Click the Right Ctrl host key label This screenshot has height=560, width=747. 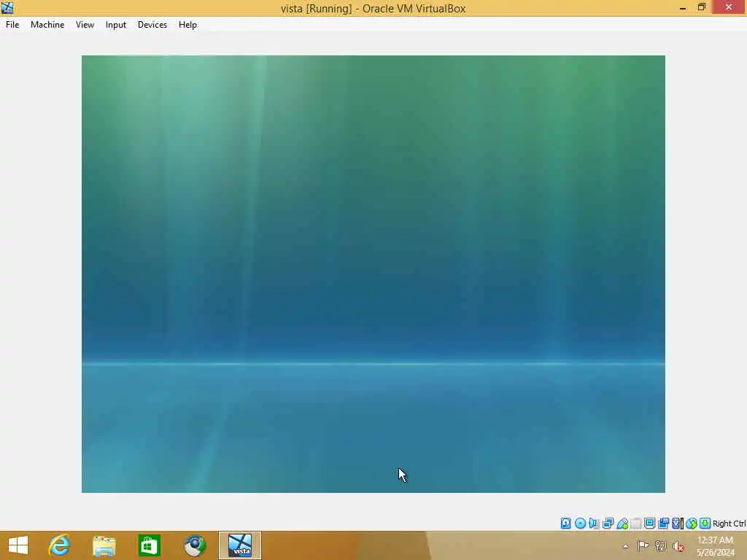pyautogui.click(x=729, y=524)
